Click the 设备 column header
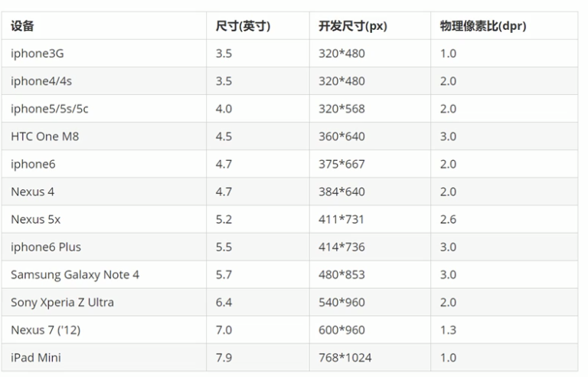The height and width of the screenshot is (377, 588). tap(22, 26)
